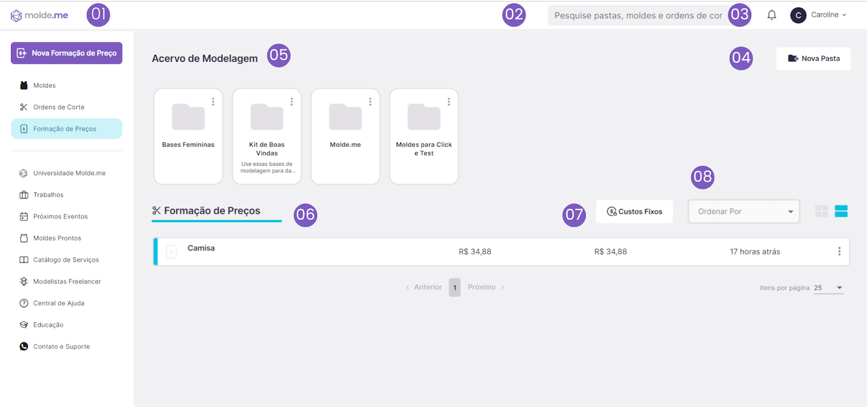Click the Catálogo de Serviços book icon
Screen dimensions: 868x407
pyautogui.click(x=24, y=260)
